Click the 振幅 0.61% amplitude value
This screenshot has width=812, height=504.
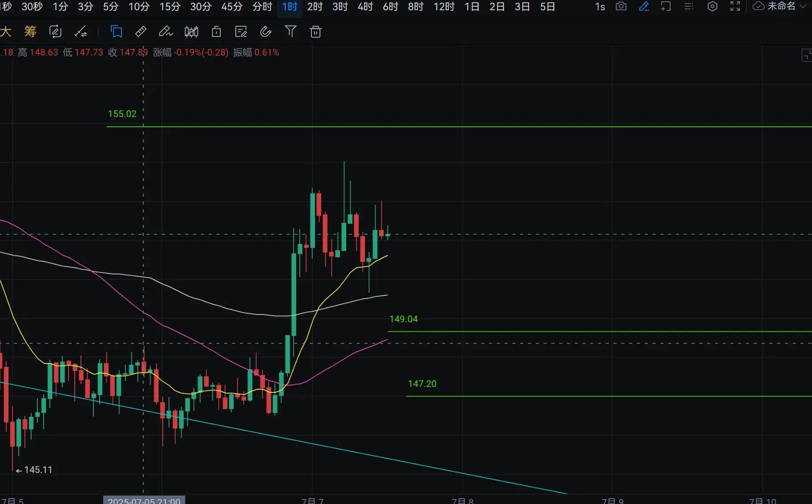pyautogui.click(x=256, y=52)
